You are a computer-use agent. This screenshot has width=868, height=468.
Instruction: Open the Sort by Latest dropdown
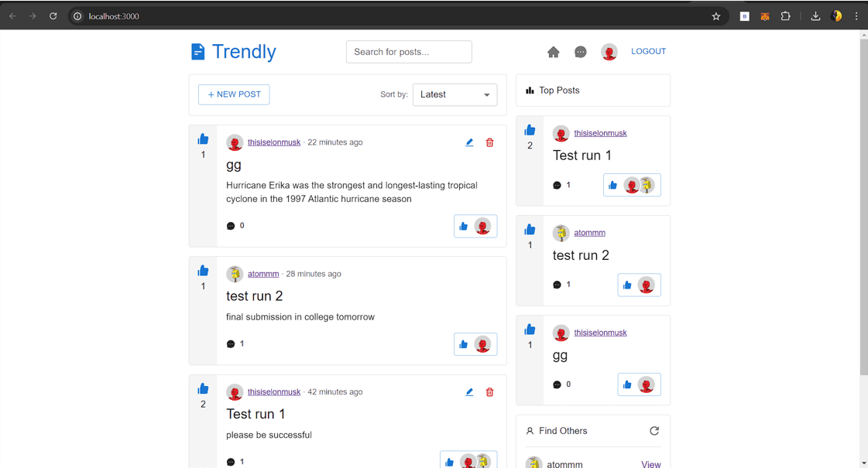(455, 94)
